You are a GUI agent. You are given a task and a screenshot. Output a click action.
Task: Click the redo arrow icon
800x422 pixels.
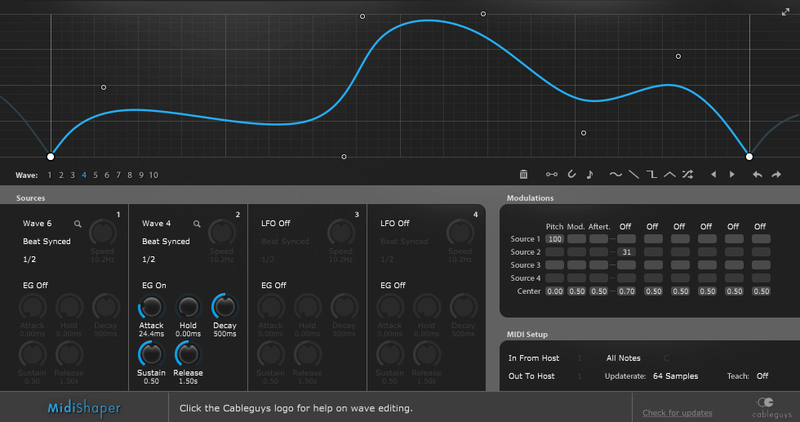[776, 174]
